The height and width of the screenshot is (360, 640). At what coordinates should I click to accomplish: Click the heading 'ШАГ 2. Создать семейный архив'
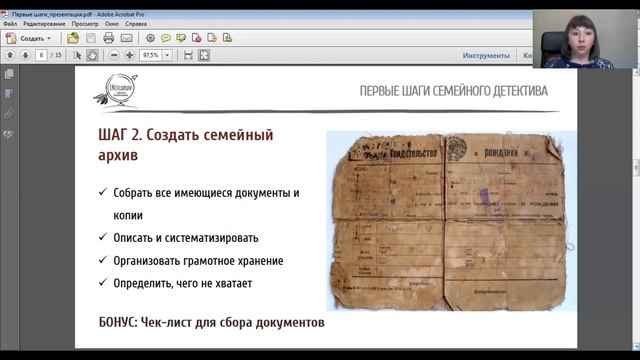click(186, 144)
